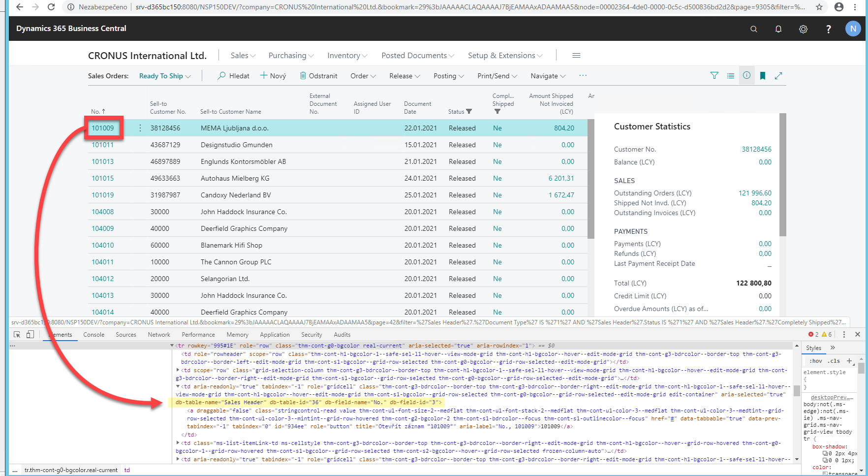Image resolution: width=868 pixels, height=476 pixels.
Task: Expand the tr rowkey element in DevTools
Action: tap(173, 345)
